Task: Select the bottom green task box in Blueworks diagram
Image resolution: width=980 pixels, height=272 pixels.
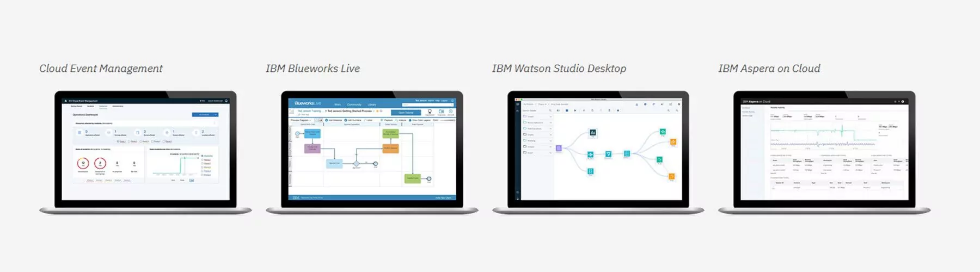Action: coord(413,178)
